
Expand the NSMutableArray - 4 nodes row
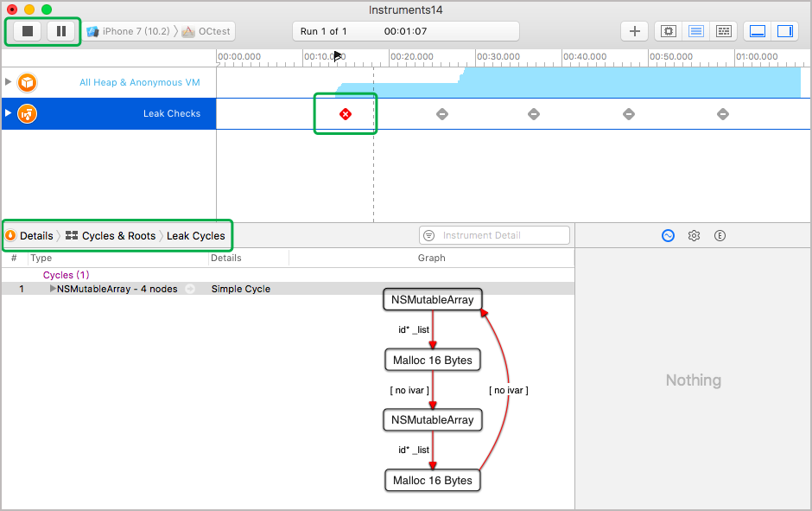coord(53,289)
